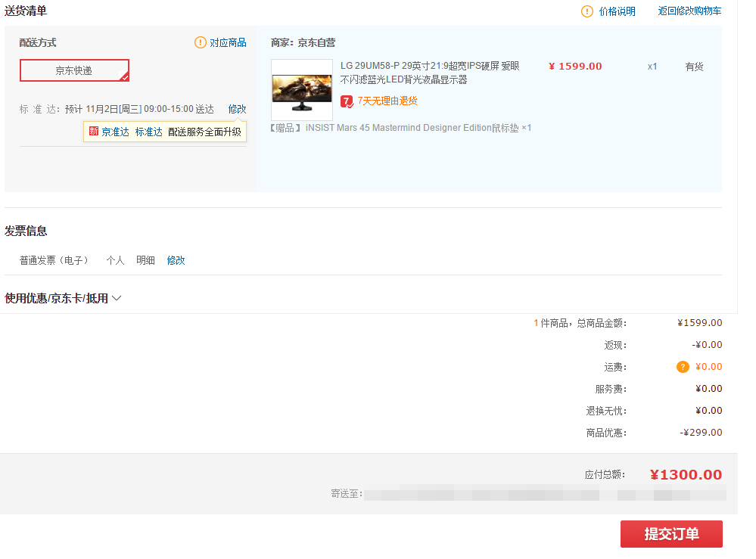
Task: Open the 京准达 link
Action: tap(115, 132)
